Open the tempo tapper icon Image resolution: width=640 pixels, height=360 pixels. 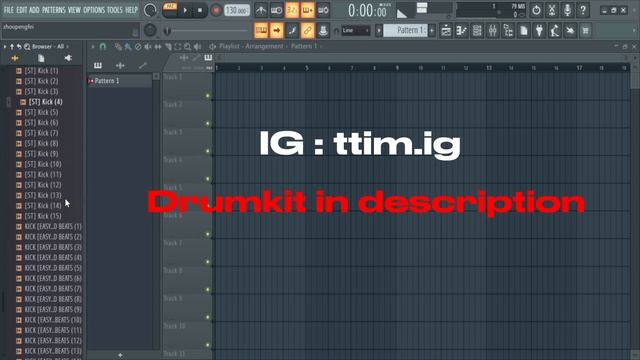tap(555, 30)
